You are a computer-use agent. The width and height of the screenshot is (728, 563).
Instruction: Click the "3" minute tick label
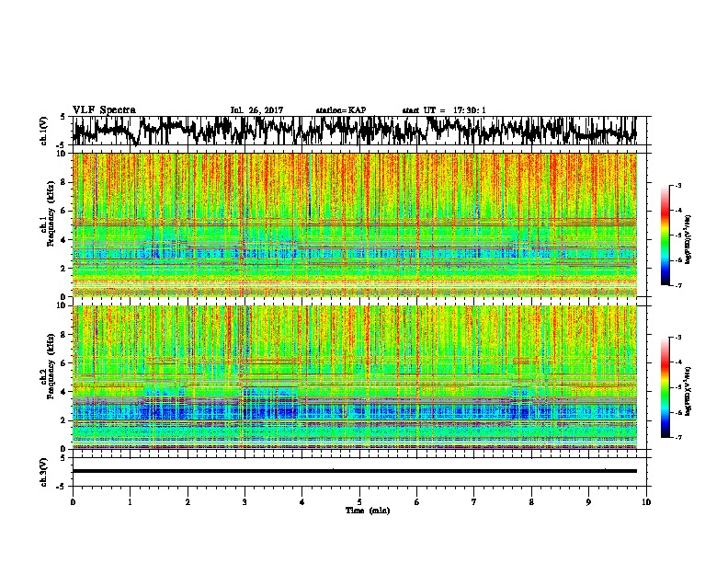[245, 502]
